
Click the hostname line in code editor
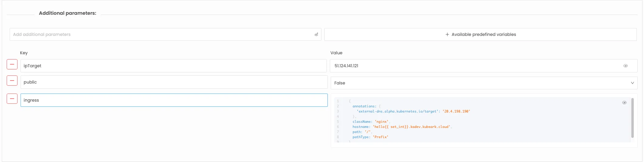click(x=402, y=127)
